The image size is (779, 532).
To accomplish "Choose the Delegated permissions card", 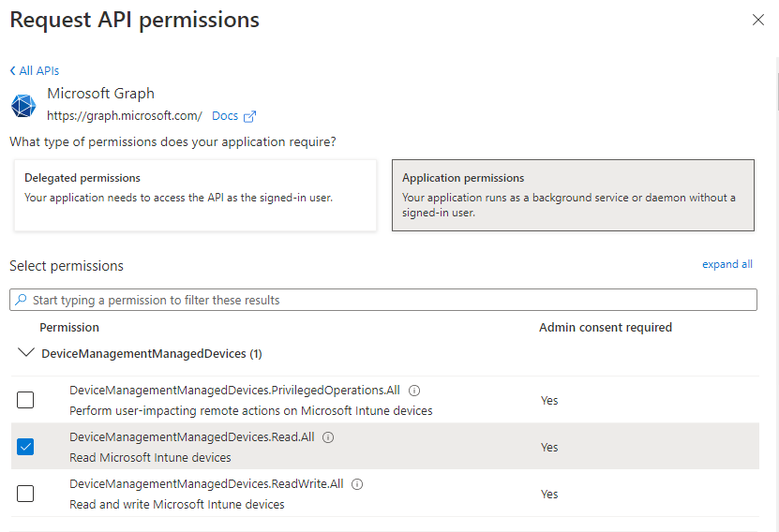I will [x=195, y=195].
